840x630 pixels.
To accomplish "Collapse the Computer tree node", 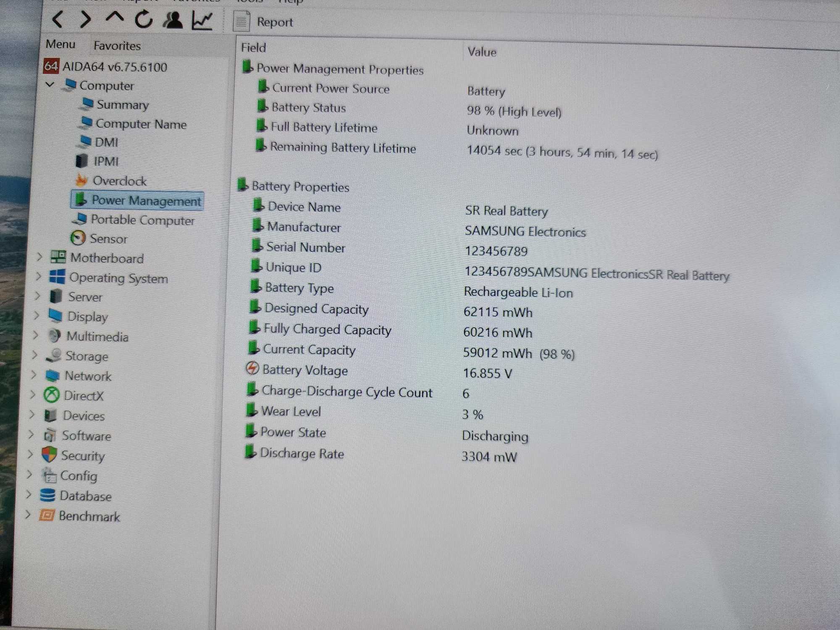I will (50, 84).
